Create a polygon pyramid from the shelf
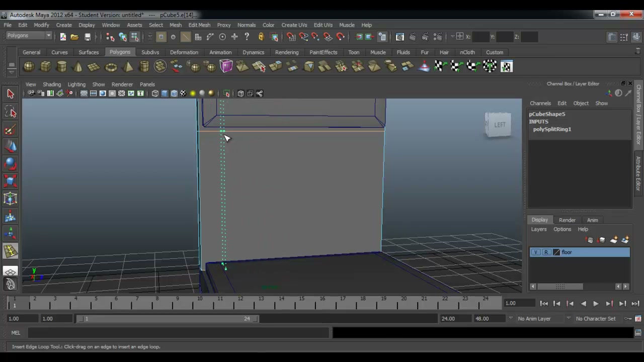 pyautogui.click(x=128, y=66)
